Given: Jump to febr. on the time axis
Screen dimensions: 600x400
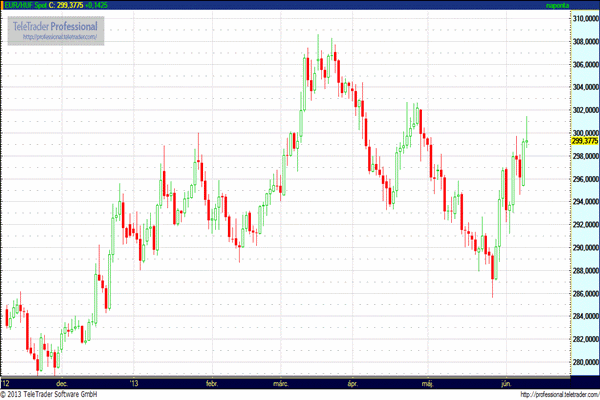Looking at the screenshot, I should pos(211,382).
